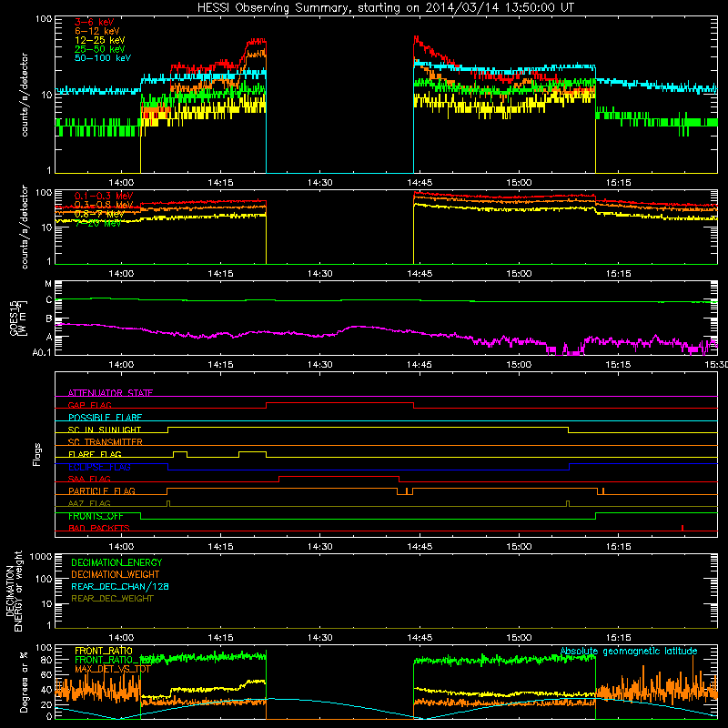The width and height of the screenshot is (728, 728).
Task: Select the raised SAA_FLAG segment
Action: point(339,476)
